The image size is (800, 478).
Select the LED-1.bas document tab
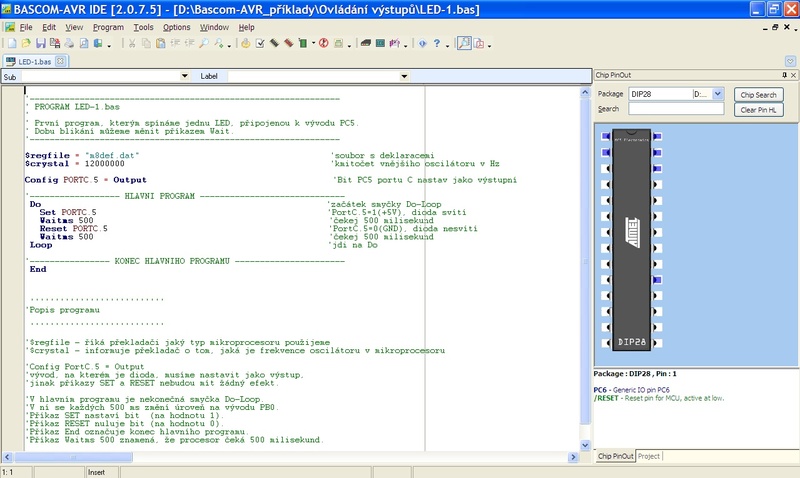tap(35, 61)
